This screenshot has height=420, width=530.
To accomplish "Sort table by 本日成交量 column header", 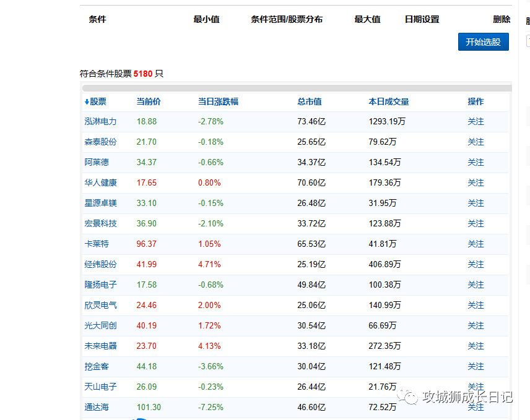I will click(389, 102).
